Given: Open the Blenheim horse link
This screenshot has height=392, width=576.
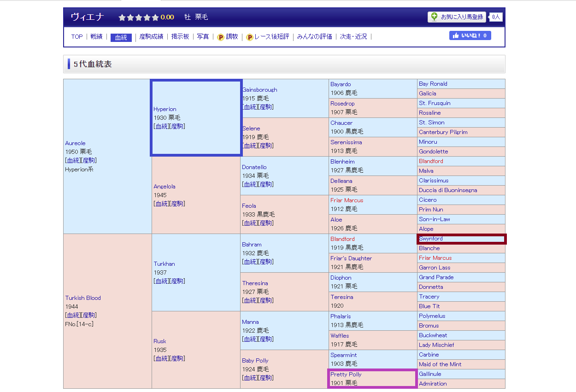Looking at the screenshot, I should tap(342, 162).
